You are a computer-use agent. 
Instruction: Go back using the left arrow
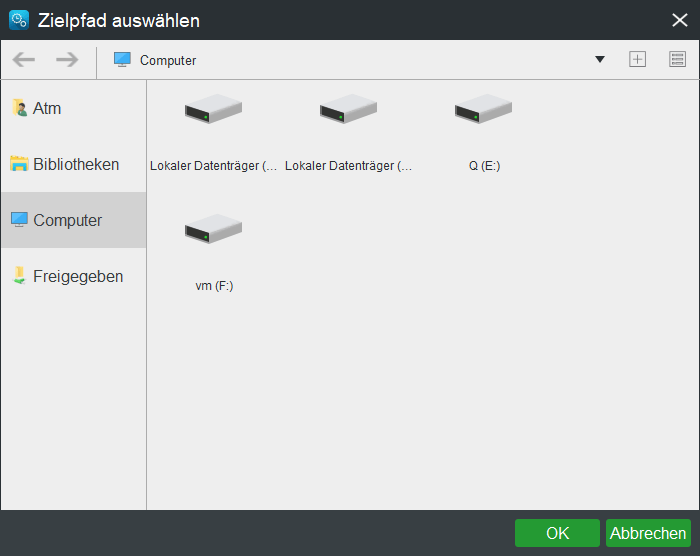[24, 60]
